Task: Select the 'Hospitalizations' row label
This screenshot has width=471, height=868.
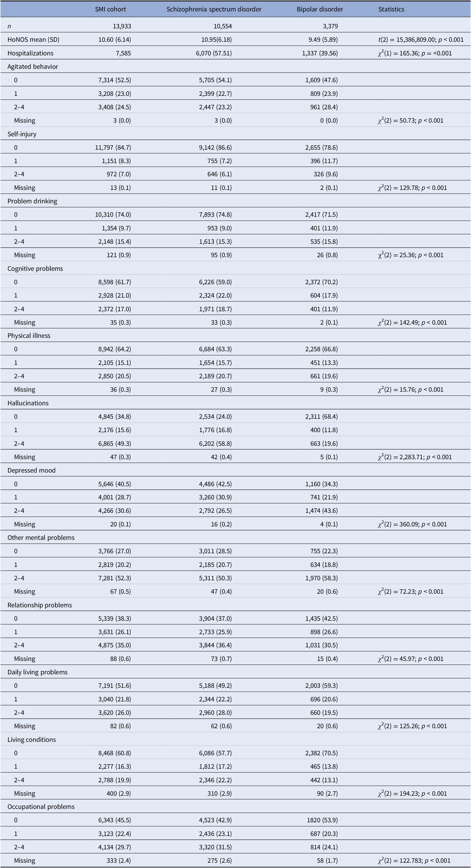Action: (30, 53)
